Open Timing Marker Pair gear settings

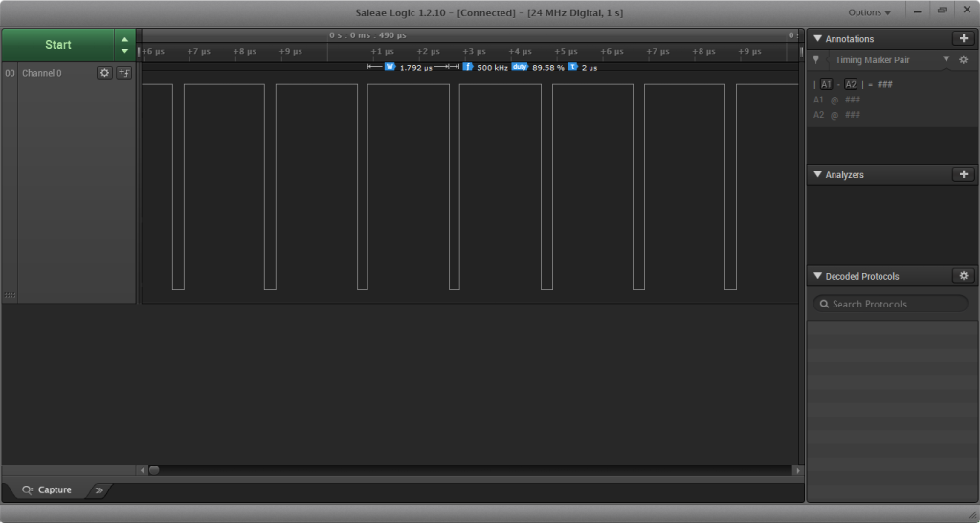(x=963, y=60)
